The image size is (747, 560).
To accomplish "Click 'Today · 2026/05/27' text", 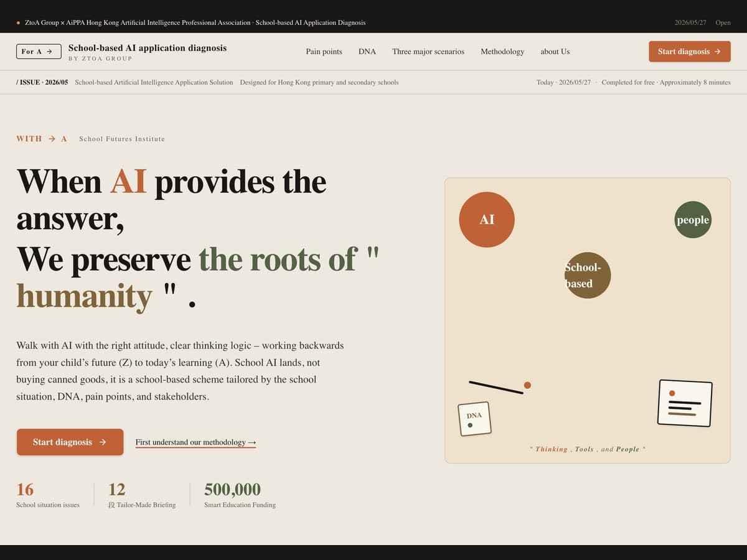I will 563,82.
